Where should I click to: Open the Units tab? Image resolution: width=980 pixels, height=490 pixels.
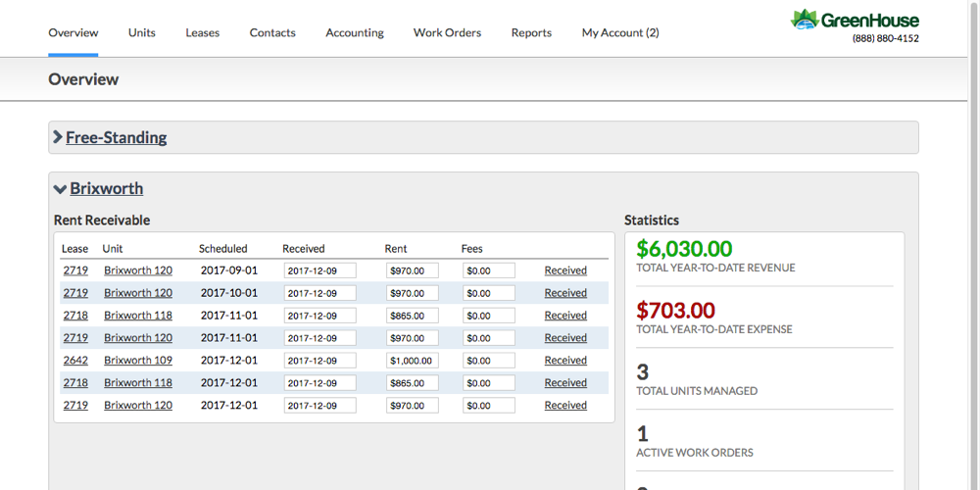pyautogui.click(x=141, y=32)
